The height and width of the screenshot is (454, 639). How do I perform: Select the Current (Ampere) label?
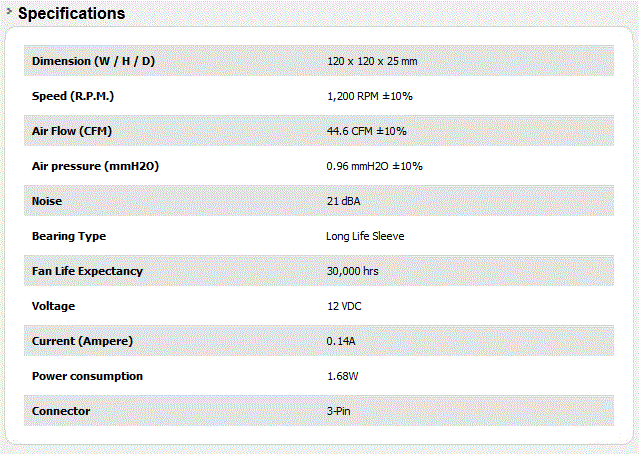(x=82, y=341)
